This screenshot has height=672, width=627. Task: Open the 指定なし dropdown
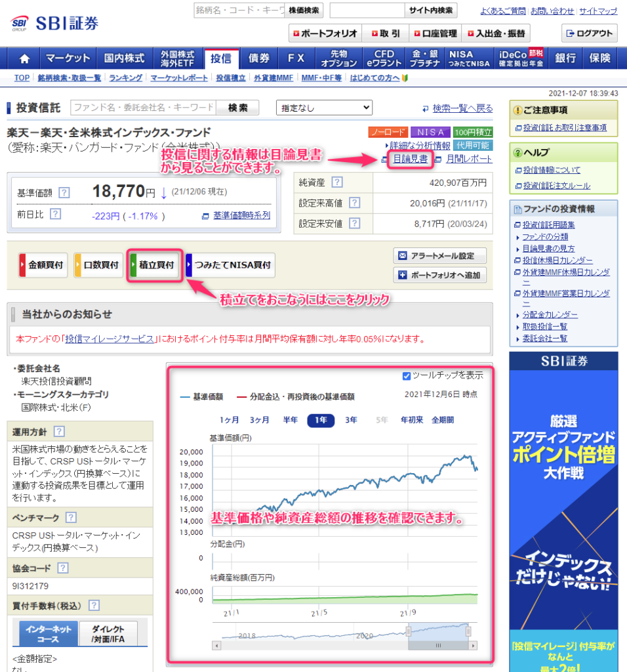click(x=324, y=108)
